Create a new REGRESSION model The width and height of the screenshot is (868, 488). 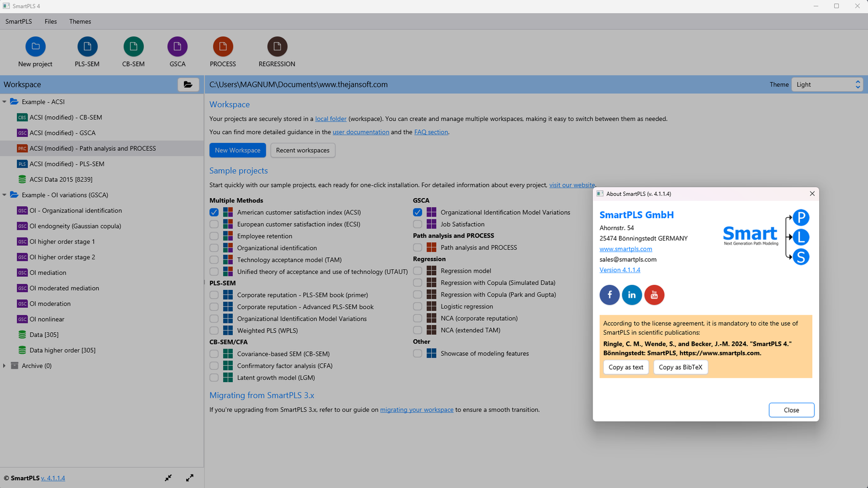coord(277,47)
